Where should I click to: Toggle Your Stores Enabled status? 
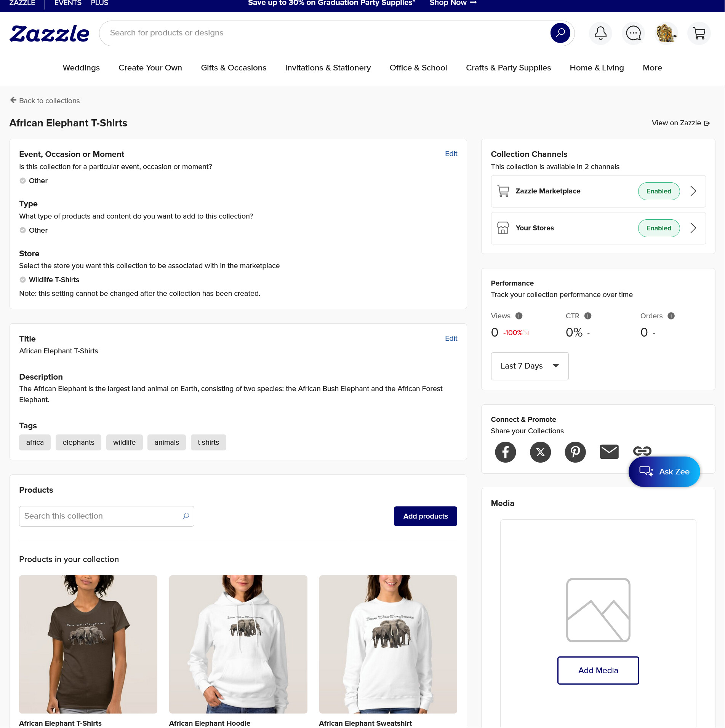[659, 228]
